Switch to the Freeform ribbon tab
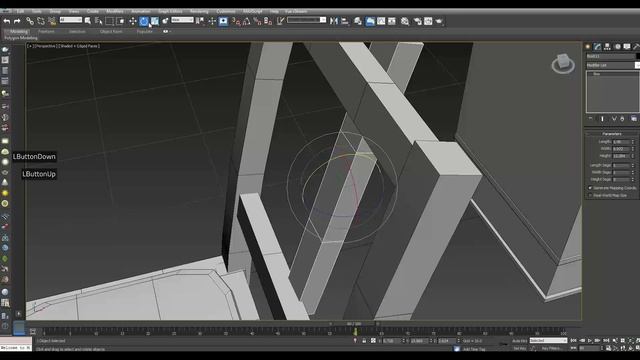This screenshot has width=640, height=360. (46, 31)
